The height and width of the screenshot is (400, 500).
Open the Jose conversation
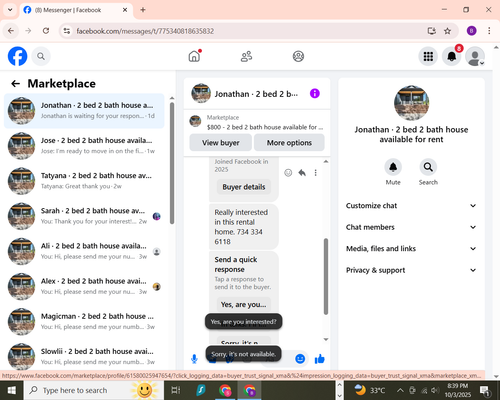(x=84, y=146)
